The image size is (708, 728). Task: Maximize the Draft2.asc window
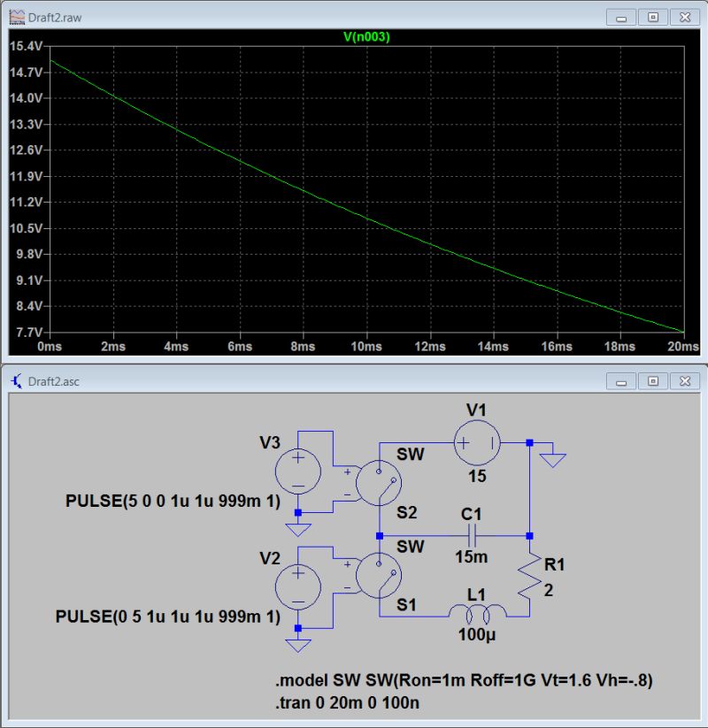652,380
